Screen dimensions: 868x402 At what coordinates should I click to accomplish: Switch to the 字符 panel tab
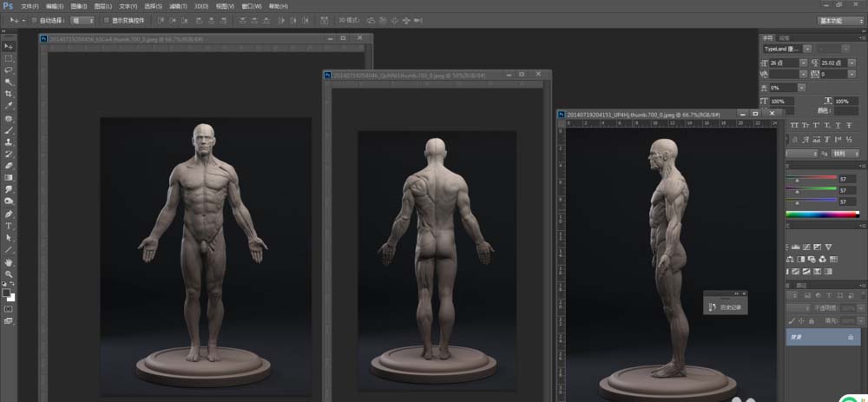tap(766, 38)
